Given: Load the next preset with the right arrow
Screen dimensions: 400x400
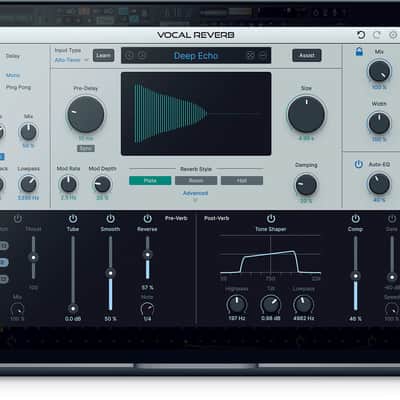Looking at the screenshot, I should point(142,55).
